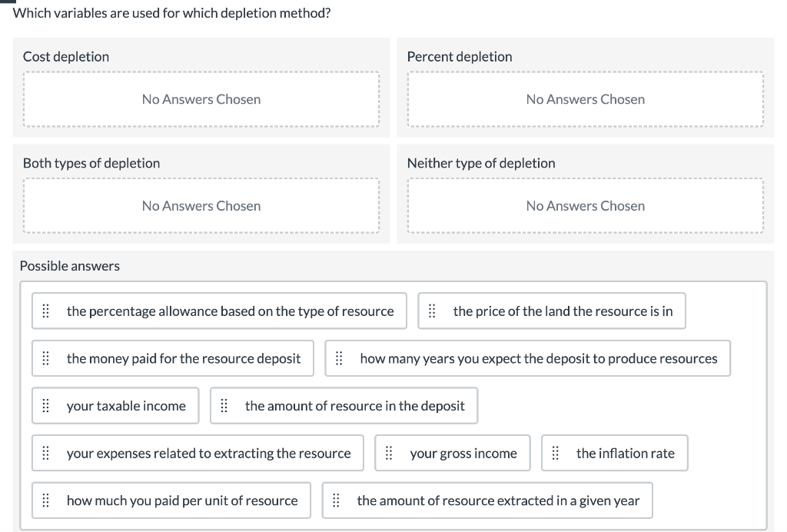Select the 'your gross income' answer chip

tap(453, 453)
